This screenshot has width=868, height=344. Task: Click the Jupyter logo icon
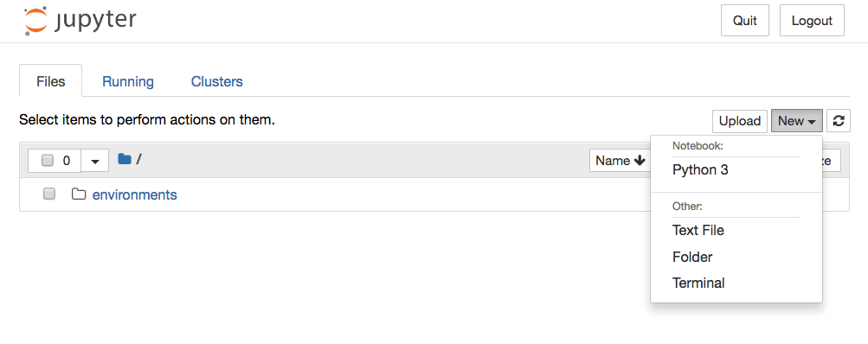pos(36,21)
